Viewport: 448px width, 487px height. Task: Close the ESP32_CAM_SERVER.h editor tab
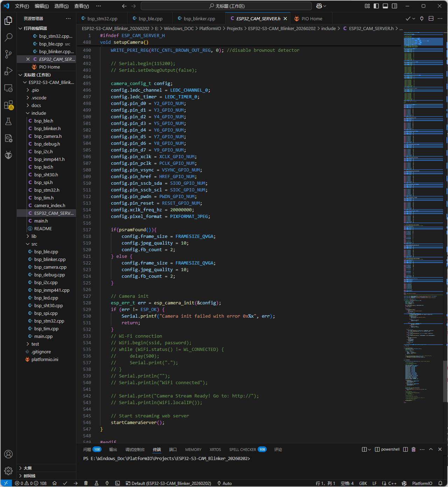tap(285, 19)
